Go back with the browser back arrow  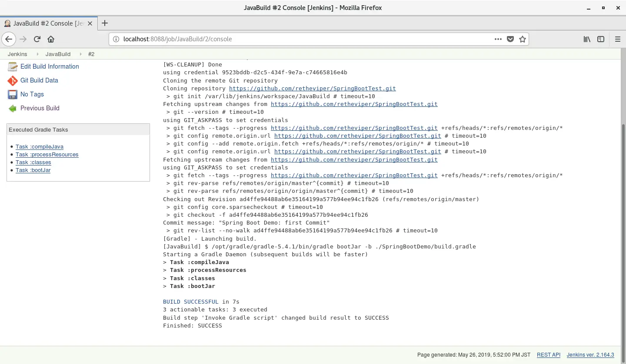pyautogui.click(x=9, y=39)
